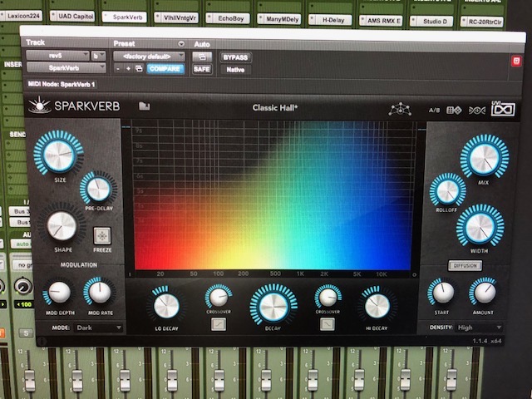The height and width of the screenshot is (399, 532).
Task: Click the SparkVerb sunburst logo
Action: pos(39,105)
